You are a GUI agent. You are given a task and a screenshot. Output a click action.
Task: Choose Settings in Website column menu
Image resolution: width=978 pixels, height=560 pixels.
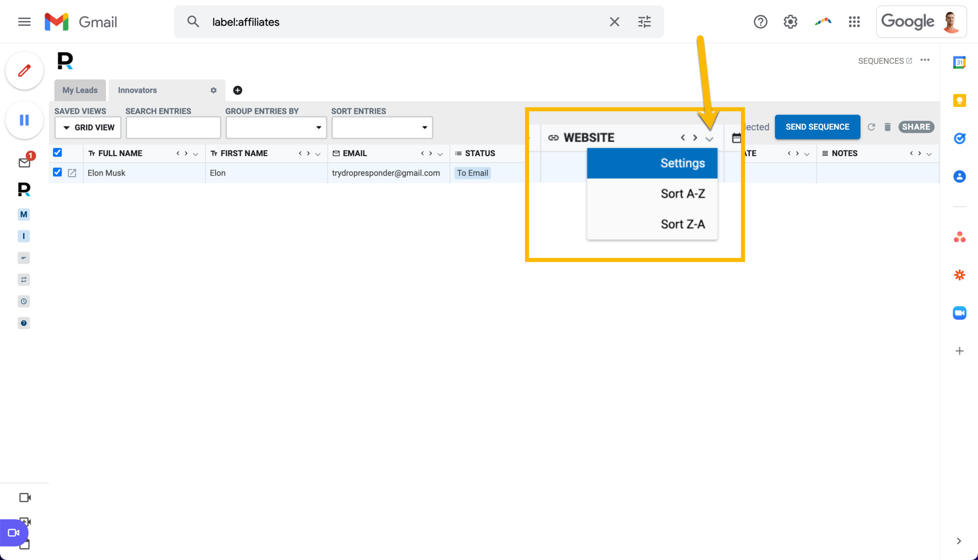pyautogui.click(x=652, y=163)
